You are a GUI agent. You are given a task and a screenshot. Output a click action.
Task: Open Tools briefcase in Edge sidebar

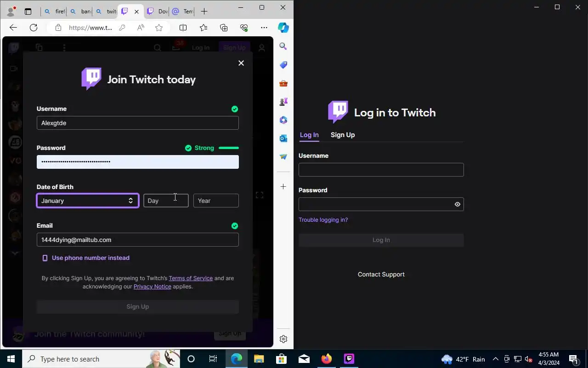pos(283,83)
